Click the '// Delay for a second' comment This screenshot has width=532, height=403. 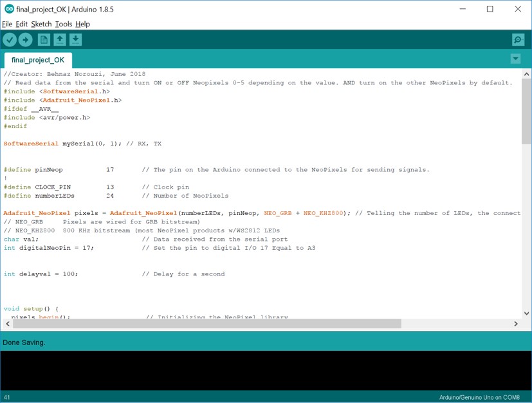[x=183, y=274]
